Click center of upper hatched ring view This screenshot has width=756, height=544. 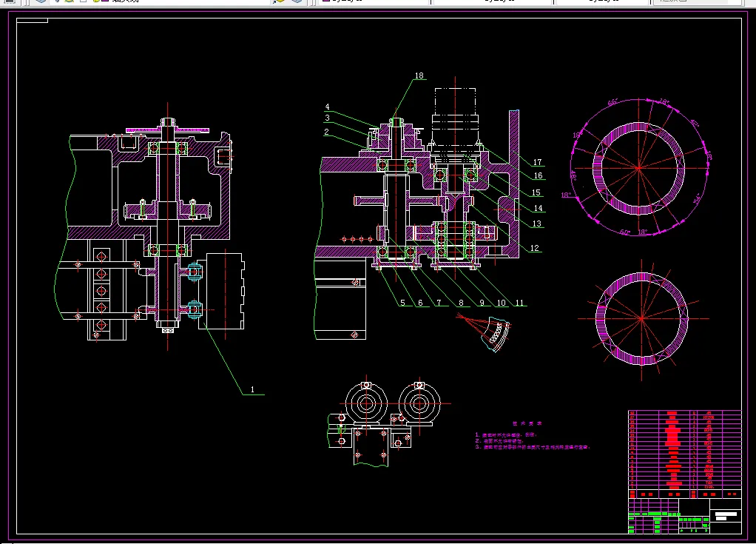pos(639,168)
